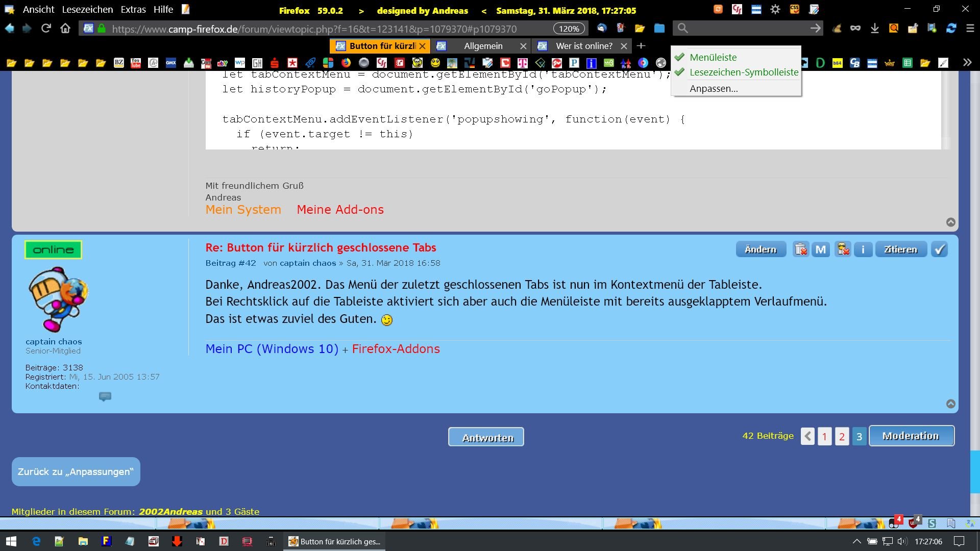Screen dimensions: 980x551
Task: Click the 120% zoom level indicator
Action: 569,29
